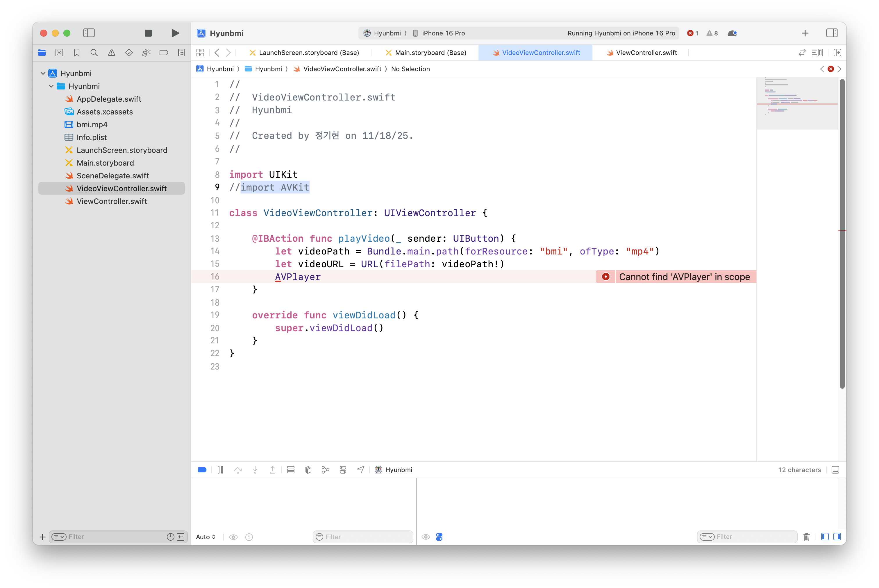Open the Breakpoint navigator icon
Screen dimensions: 879x588
pyautogui.click(x=164, y=53)
